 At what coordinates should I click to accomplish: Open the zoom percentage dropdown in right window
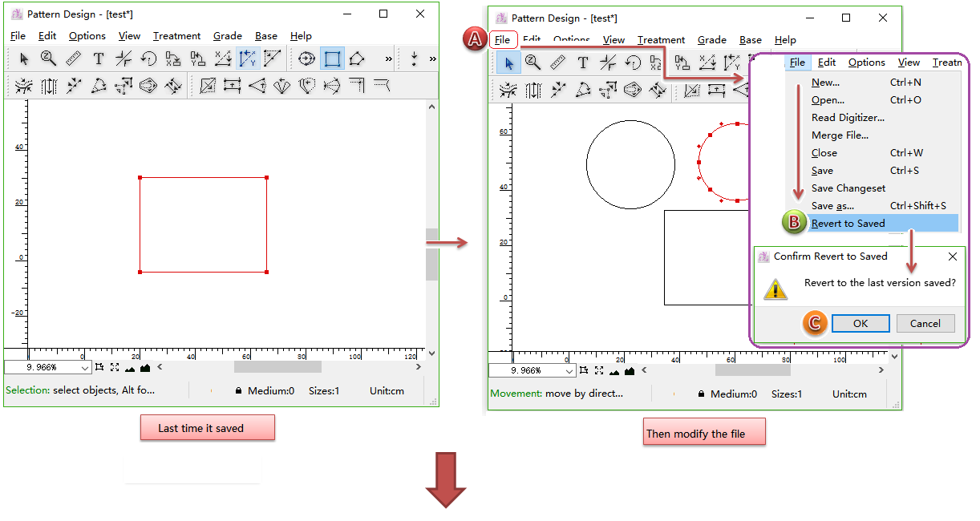coord(569,370)
